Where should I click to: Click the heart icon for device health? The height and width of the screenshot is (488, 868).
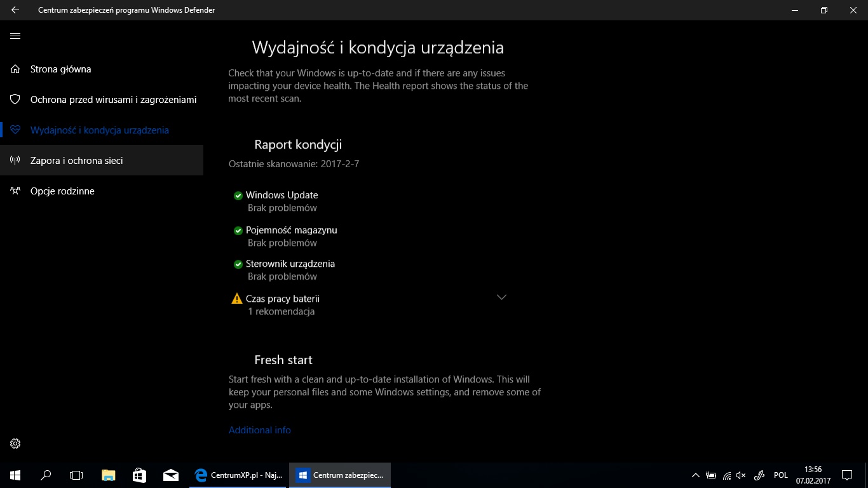pyautogui.click(x=15, y=130)
